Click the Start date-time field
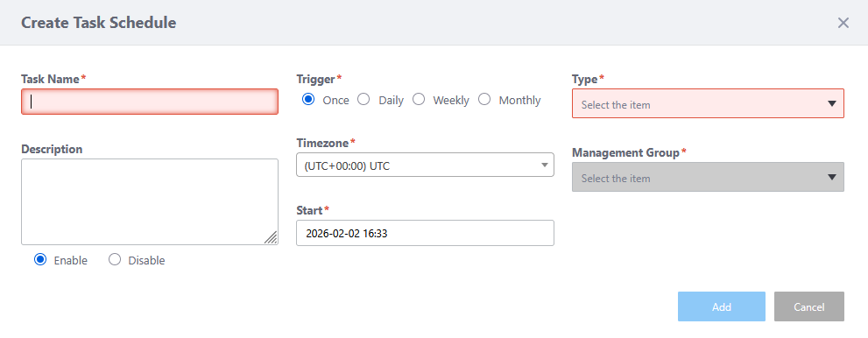Screen dimensions: 868x338 425,233
